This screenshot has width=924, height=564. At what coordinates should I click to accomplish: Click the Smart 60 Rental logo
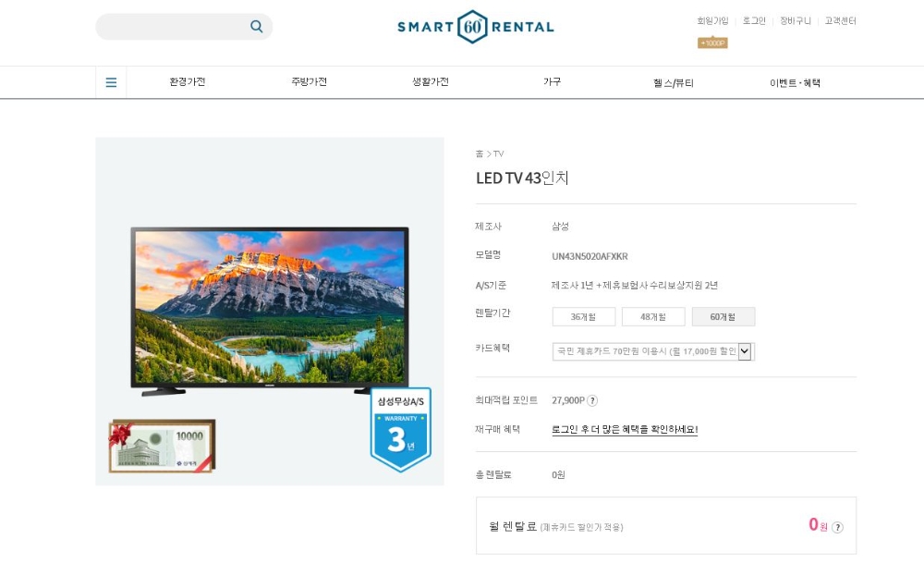pos(476,27)
